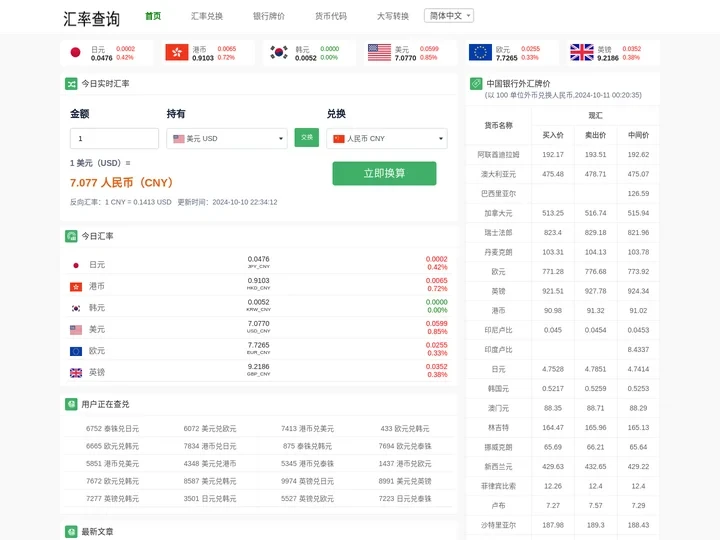Click the EU flag in 今日汇率 list

(x=76, y=351)
